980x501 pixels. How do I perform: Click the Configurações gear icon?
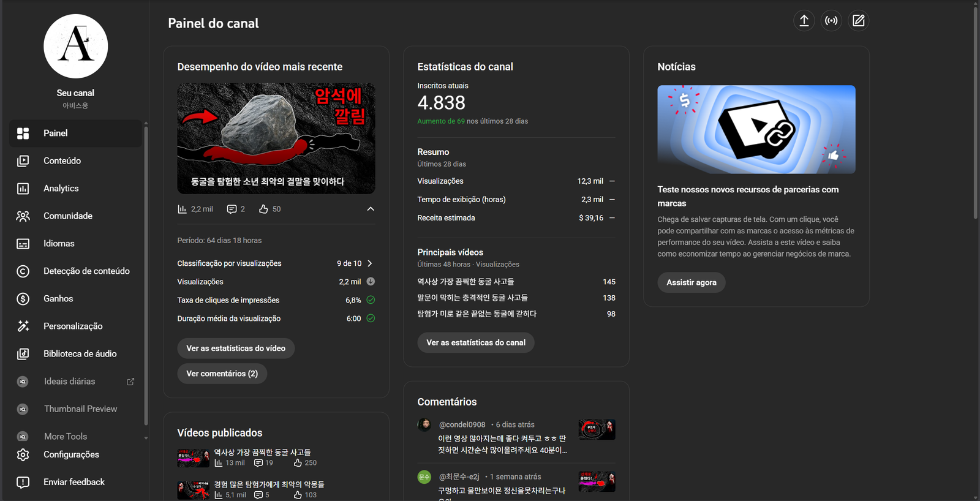pyautogui.click(x=23, y=454)
